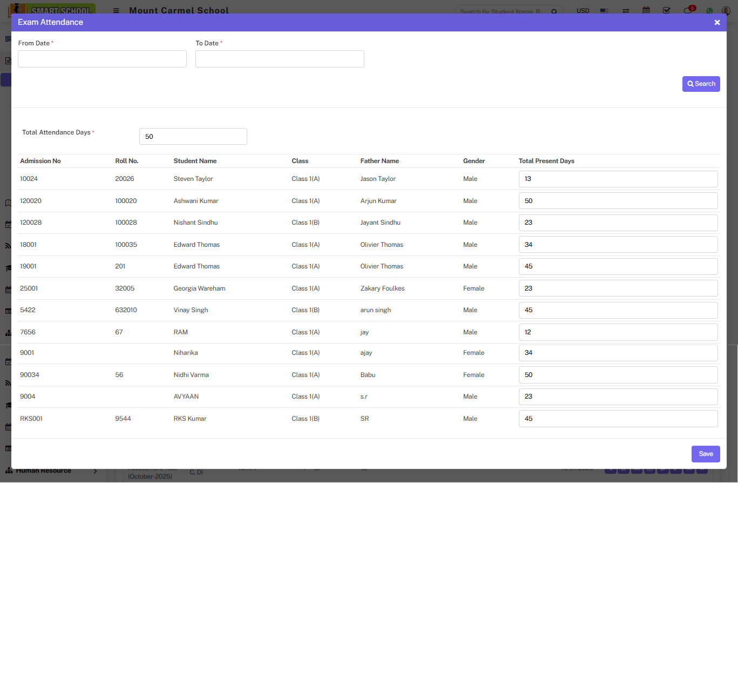The width and height of the screenshot is (738, 700).
Task: Click the green WhatsApp icon
Action: pyautogui.click(x=709, y=11)
